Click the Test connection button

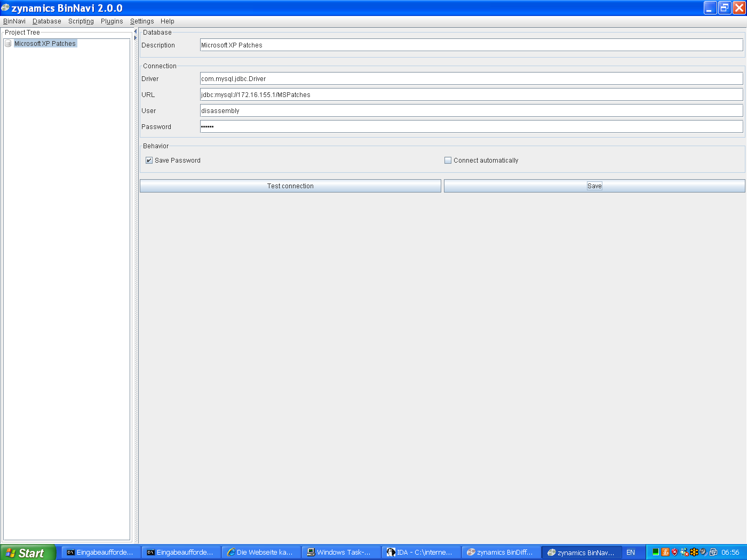tap(290, 186)
